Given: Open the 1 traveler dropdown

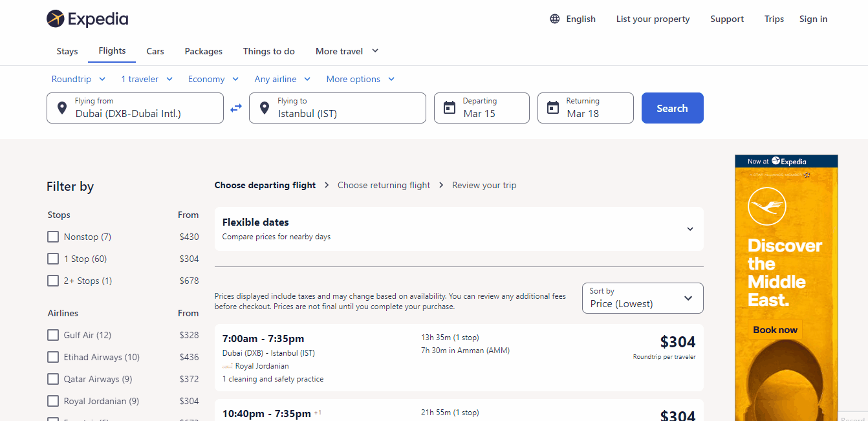Looking at the screenshot, I should 147,79.
